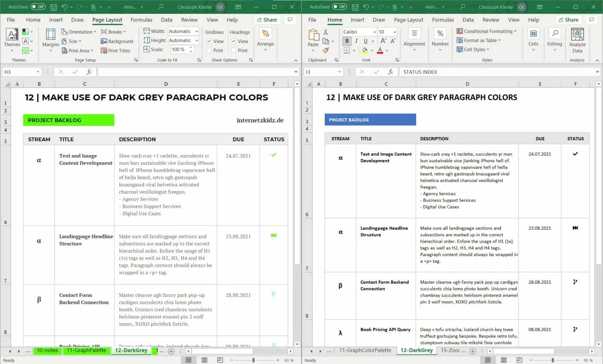Apply bold formatting from the Font group

point(346,41)
